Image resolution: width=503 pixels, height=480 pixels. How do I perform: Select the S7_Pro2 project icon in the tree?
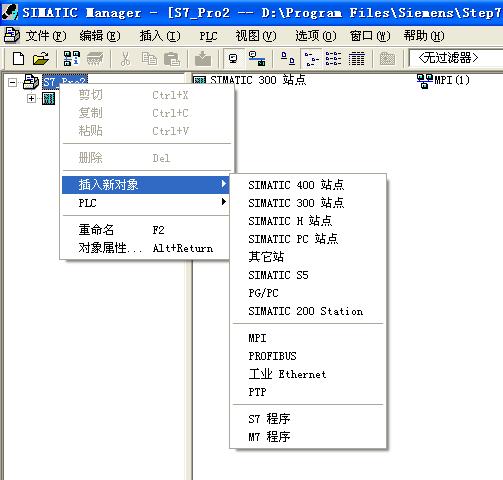31,82
